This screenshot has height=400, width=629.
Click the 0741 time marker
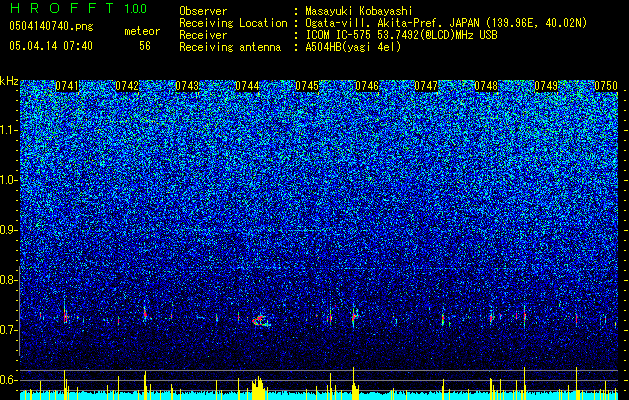[67, 86]
